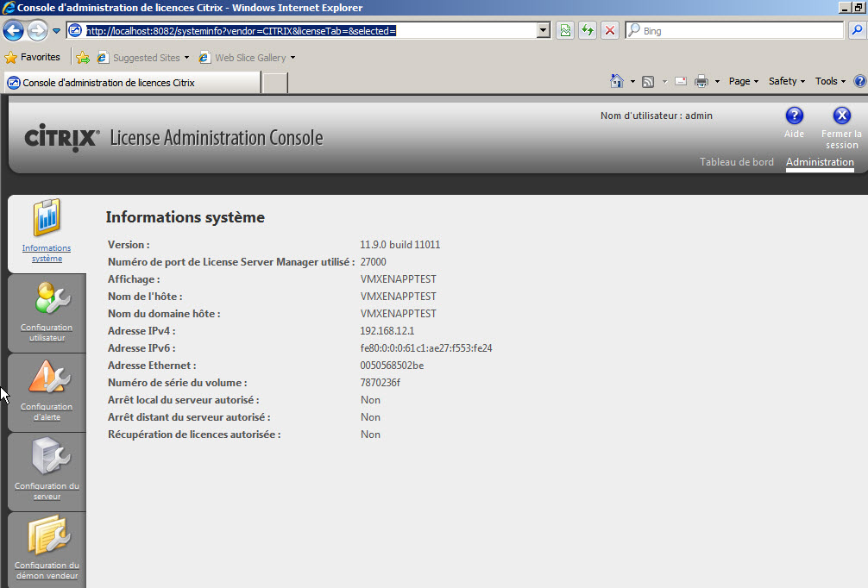Click the Arrêt local du serveur autorisé value

370,400
